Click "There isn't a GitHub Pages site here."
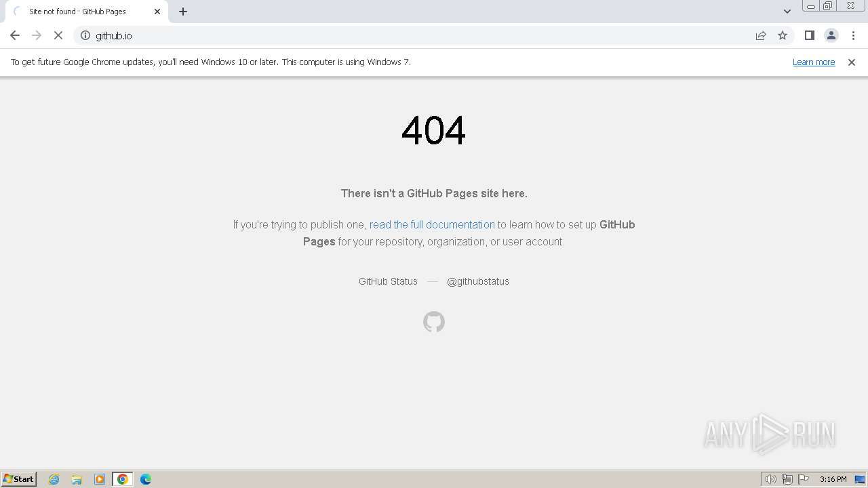Screen dimensions: 868x488 [x=434, y=193]
